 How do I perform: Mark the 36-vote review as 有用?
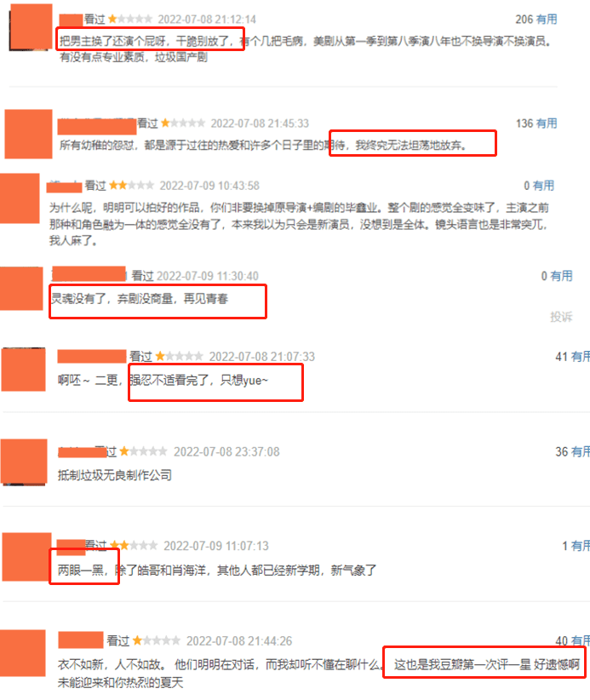tap(581, 451)
